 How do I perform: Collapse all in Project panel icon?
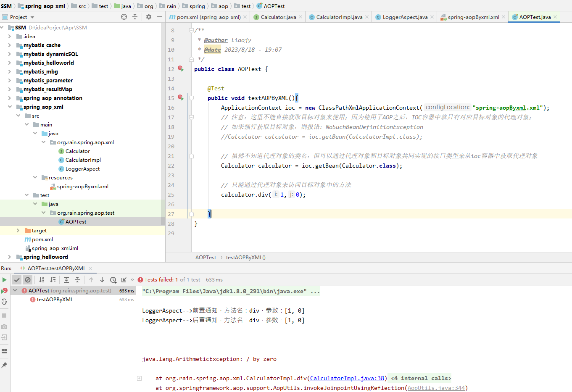coord(135,17)
